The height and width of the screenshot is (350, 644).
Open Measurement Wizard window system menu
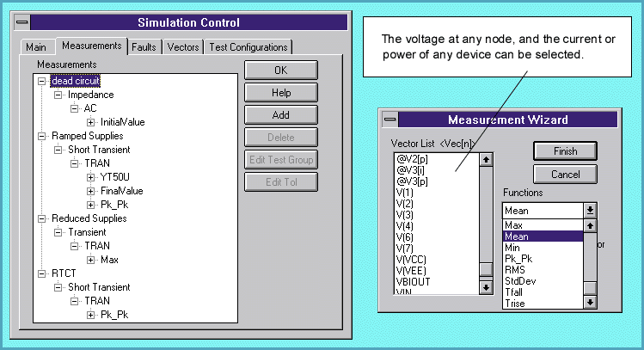[391, 120]
